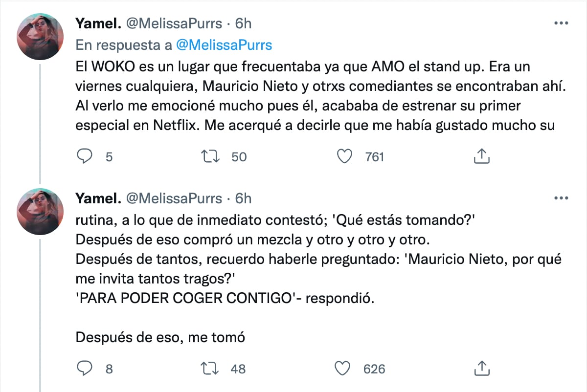
Task: Reply to the first tweet about WOKO
Action: pyautogui.click(x=86, y=156)
